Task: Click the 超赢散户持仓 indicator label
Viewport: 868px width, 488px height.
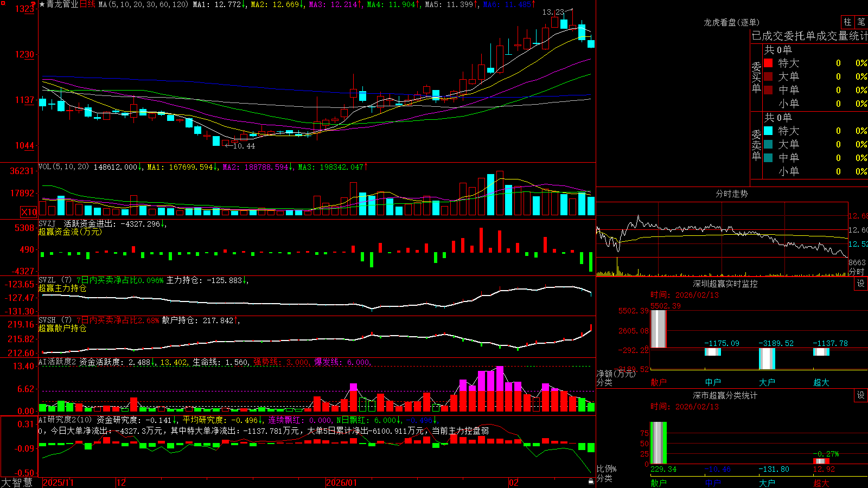Action: pyautogui.click(x=62, y=328)
